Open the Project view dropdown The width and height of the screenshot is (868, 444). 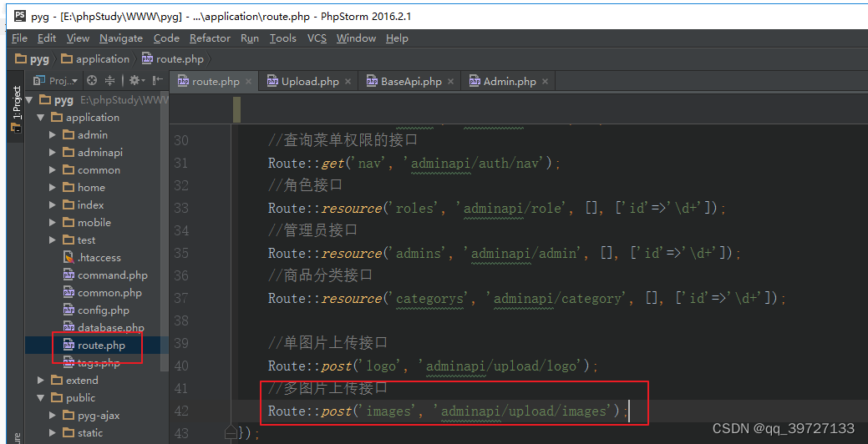(x=55, y=81)
